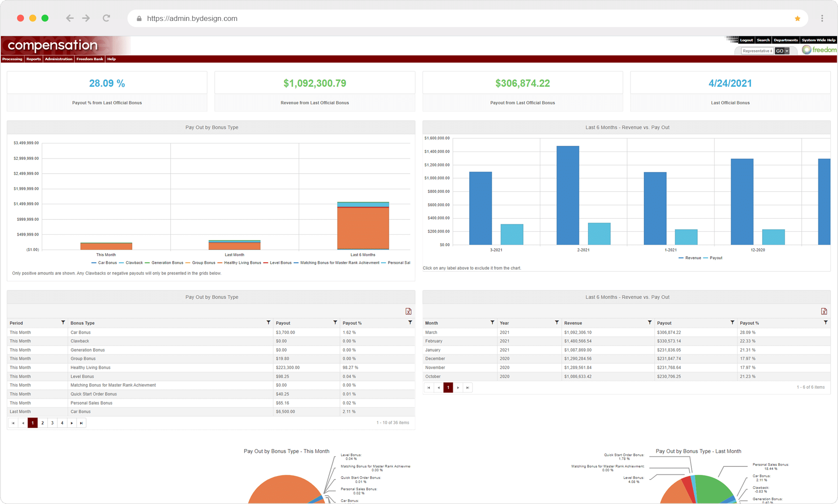Click the 28.09 % payout summary value

(x=107, y=83)
